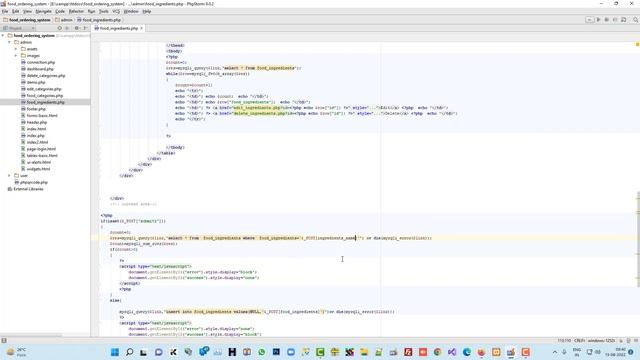
Task: Collapse the admin folder
Action: pyautogui.click(x=9, y=42)
